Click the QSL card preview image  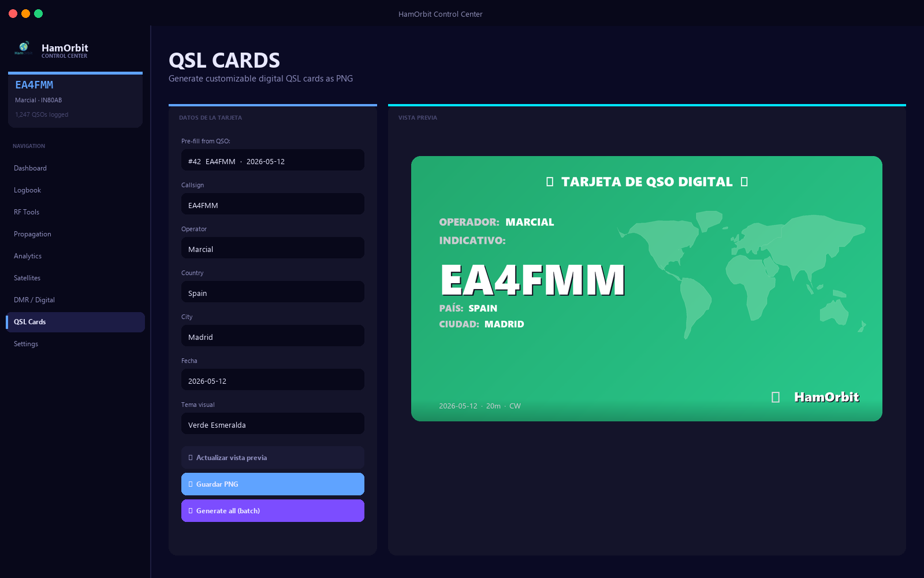pyautogui.click(x=647, y=288)
